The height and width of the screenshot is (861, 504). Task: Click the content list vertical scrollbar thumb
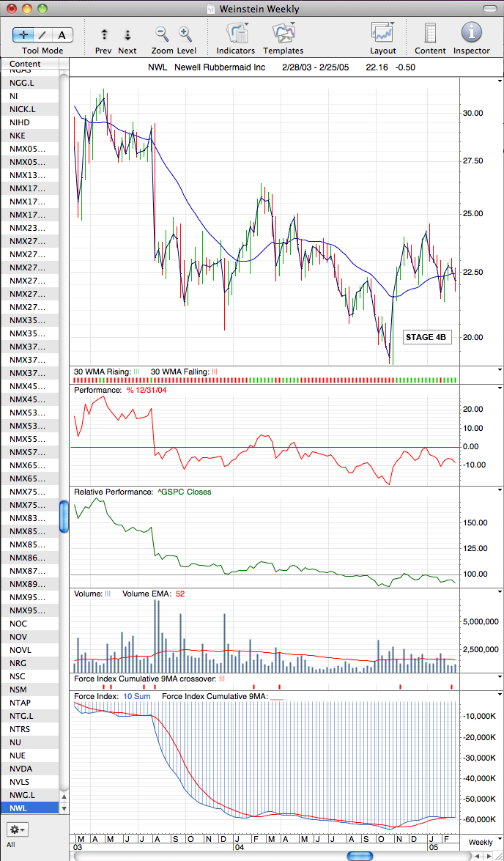(x=64, y=516)
